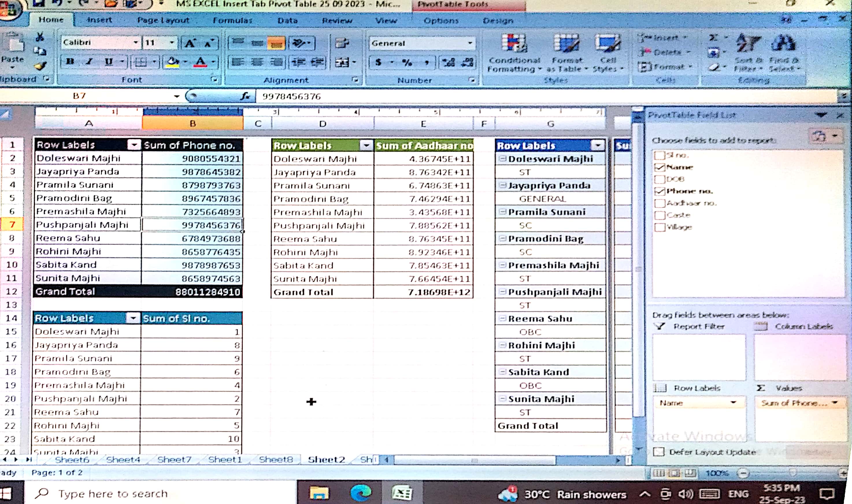Click the Bold formatting icon
The image size is (852, 504).
coord(70,62)
